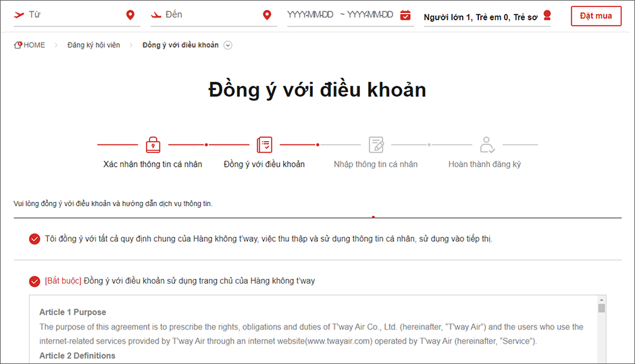
Task: Click the Xác nhận thông tin cá nhân step label
Action: click(x=153, y=164)
